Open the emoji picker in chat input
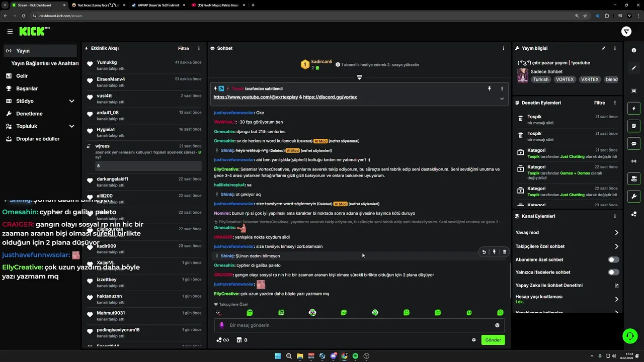The height and width of the screenshot is (362, 644). coord(497,325)
